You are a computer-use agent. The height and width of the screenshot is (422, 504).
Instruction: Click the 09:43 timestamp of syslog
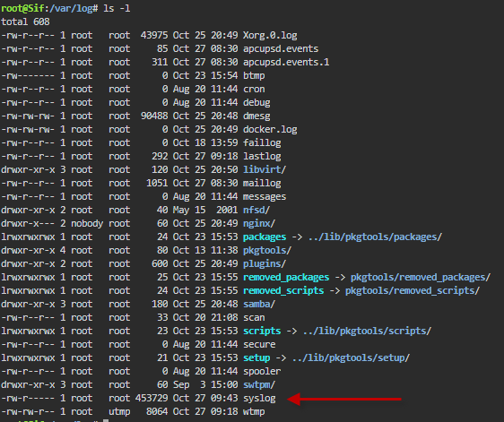coord(224,398)
